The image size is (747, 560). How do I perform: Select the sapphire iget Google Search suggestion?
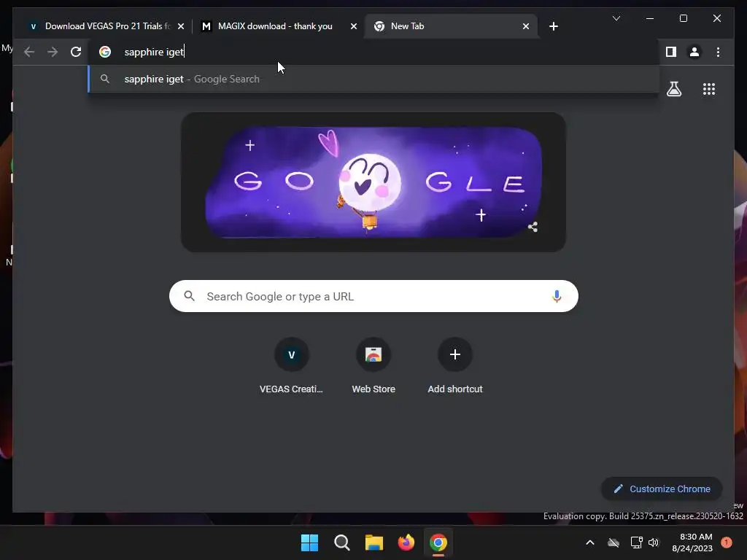[373, 79]
